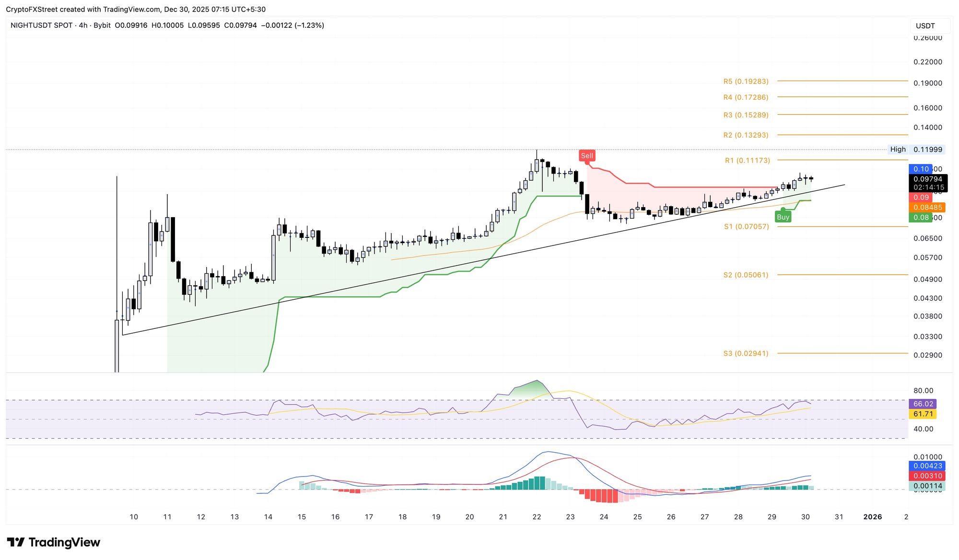Switch to the 2026 section on the time axis

873,517
